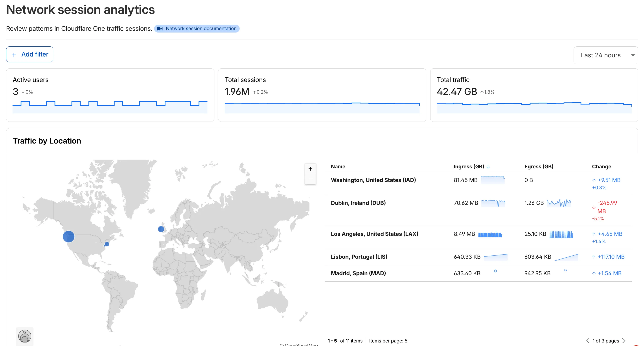This screenshot has height=346, width=644.
Task: Click Dublin's egress sparkline chart
Action: (x=559, y=203)
